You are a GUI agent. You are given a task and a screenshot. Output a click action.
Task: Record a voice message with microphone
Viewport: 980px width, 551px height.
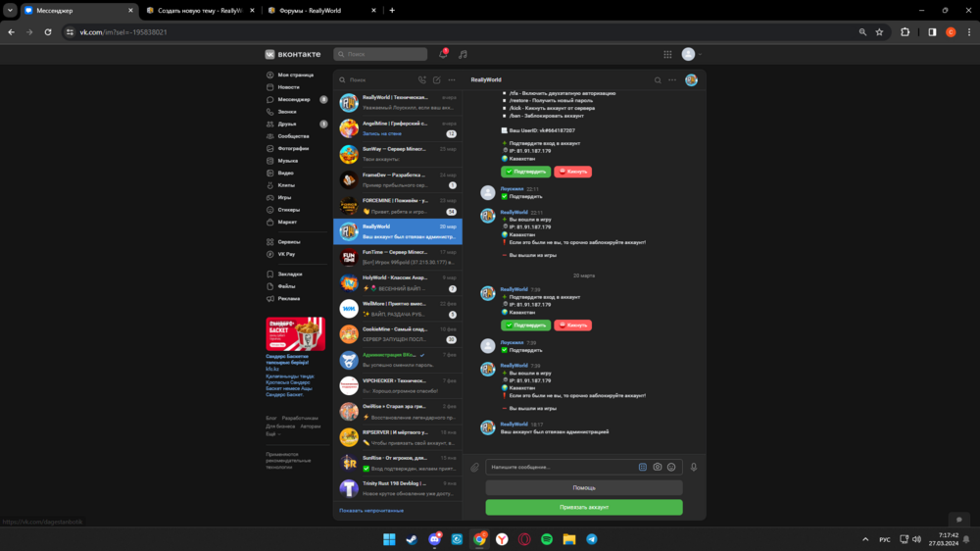pyautogui.click(x=694, y=468)
